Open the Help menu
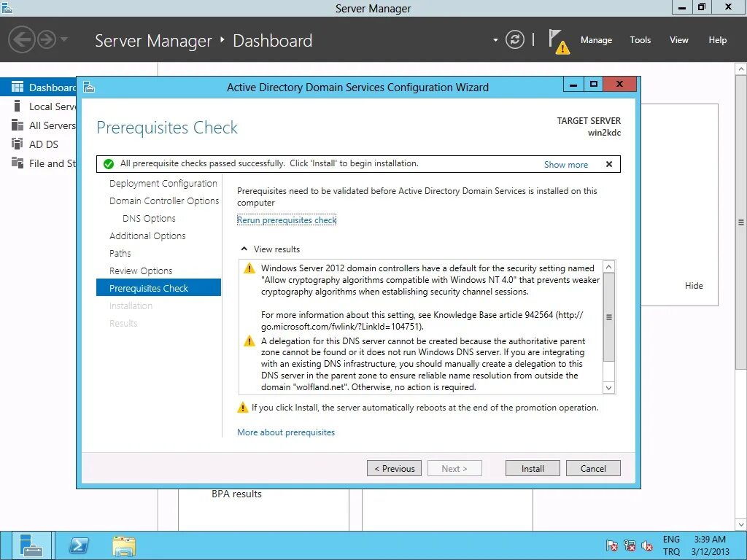Viewport: 747px width, 560px height. click(718, 40)
